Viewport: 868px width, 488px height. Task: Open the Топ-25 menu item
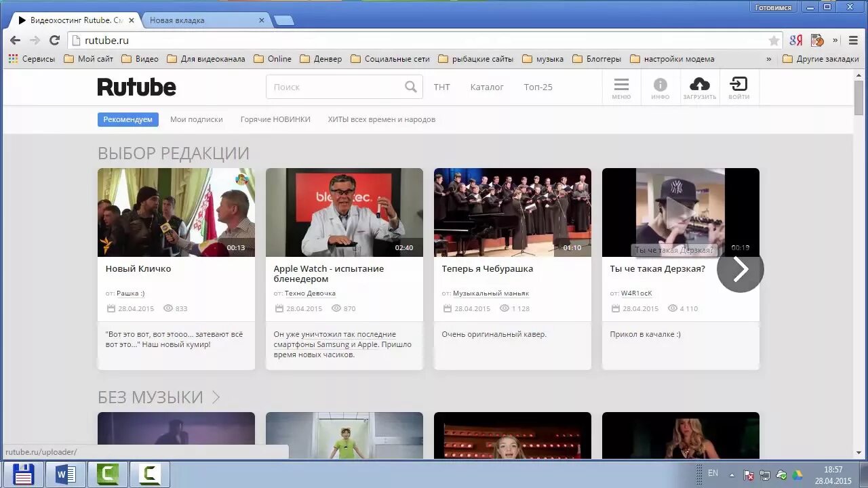pyautogui.click(x=538, y=87)
